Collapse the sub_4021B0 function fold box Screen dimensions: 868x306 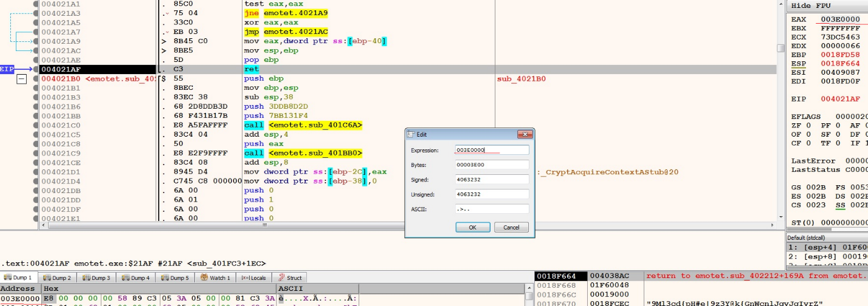coord(21,79)
